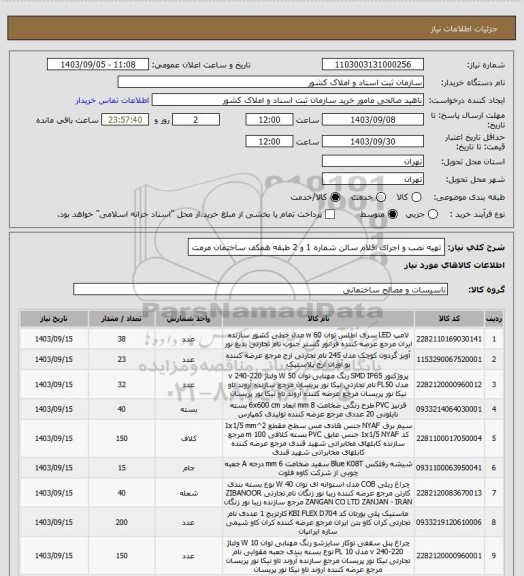Click unit بسته in row 4
Viewport: 524px width, 576px height.
coord(189,410)
